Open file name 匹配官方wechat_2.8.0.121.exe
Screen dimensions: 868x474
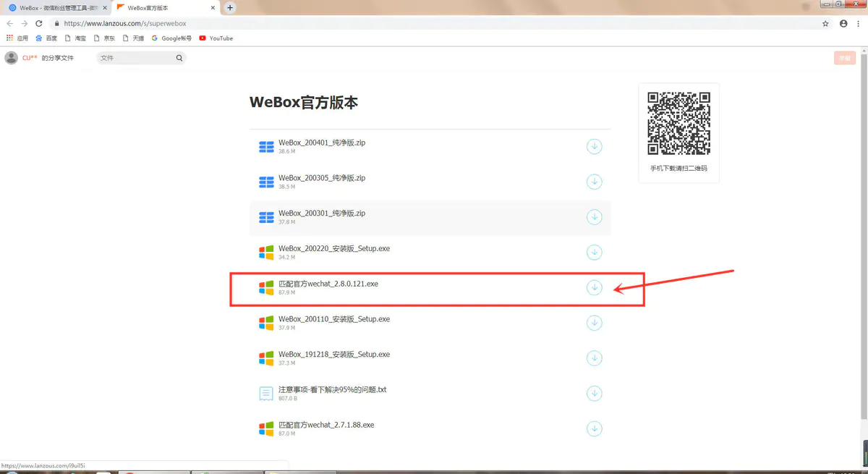coord(328,284)
